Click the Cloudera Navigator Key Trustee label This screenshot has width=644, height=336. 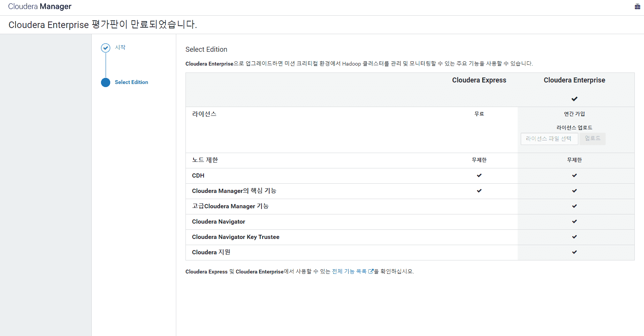point(236,237)
